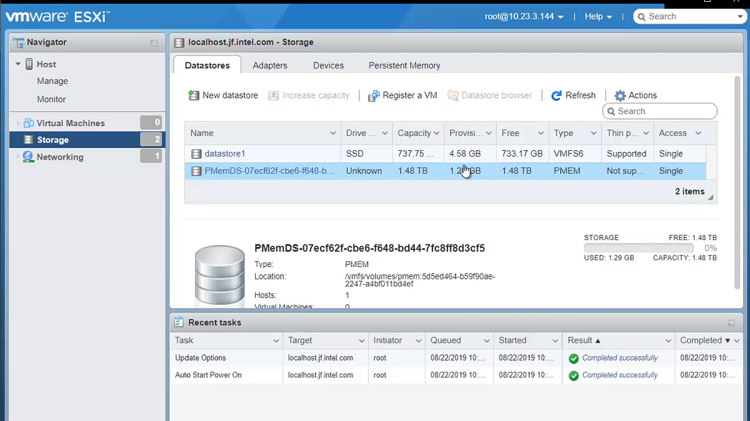Click the New datastore button
Image resolution: width=750 pixels, height=421 pixels.
point(223,96)
